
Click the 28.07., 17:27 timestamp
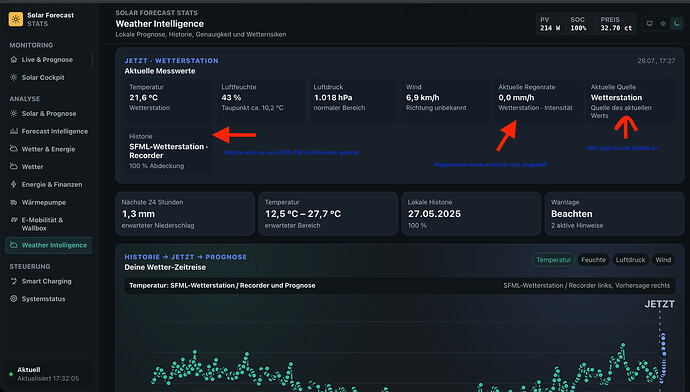pos(656,61)
